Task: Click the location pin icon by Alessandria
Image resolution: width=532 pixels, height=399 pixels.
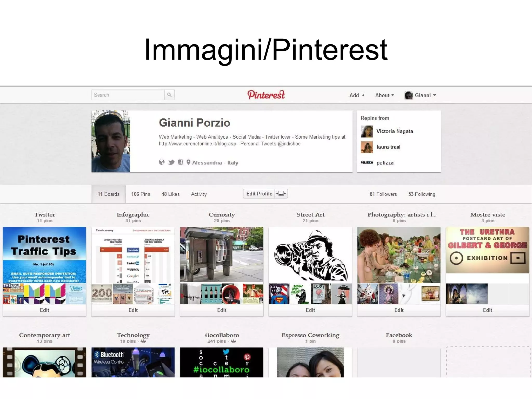Action: 189,162
